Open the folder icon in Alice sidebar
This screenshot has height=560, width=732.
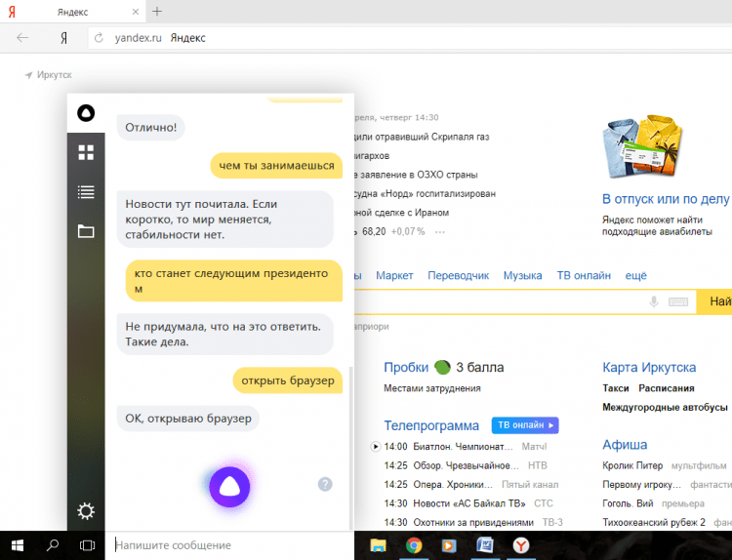(x=86, y=231)
